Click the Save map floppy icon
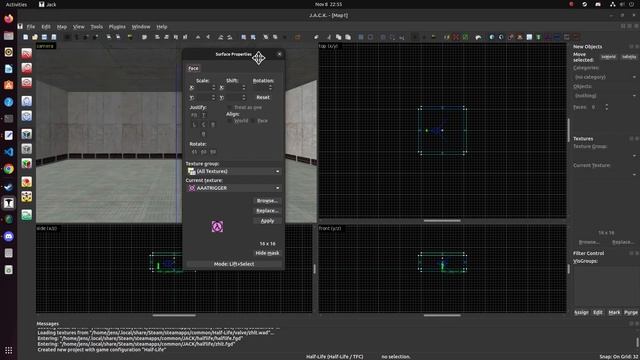Viewport: 640px width, 360px height. tap(44, 37)
